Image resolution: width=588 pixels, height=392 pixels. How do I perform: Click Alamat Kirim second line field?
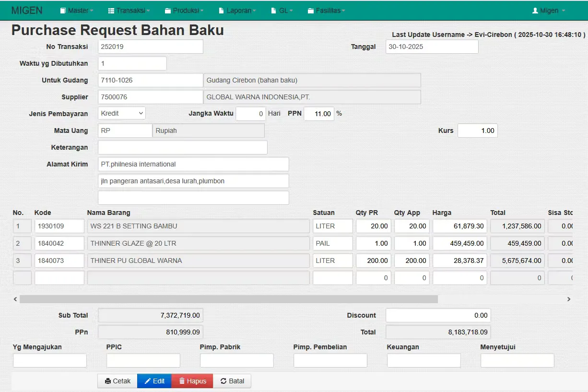193,181
